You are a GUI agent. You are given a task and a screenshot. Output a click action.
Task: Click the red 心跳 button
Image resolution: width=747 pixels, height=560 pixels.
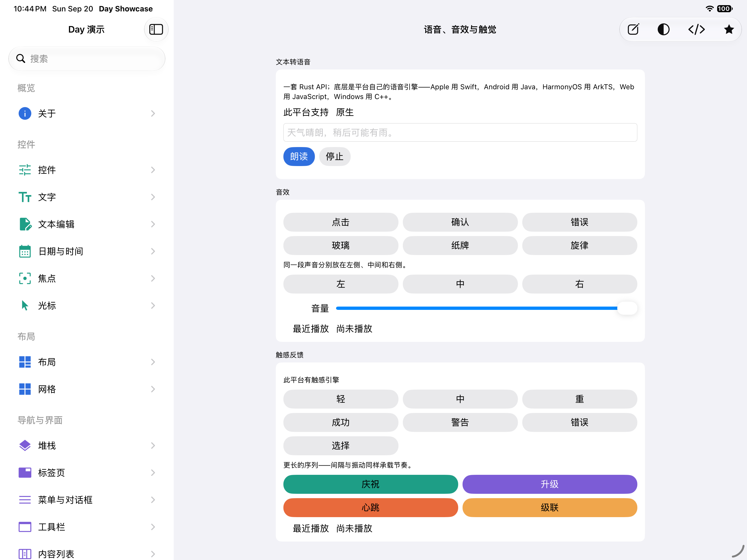371,507
